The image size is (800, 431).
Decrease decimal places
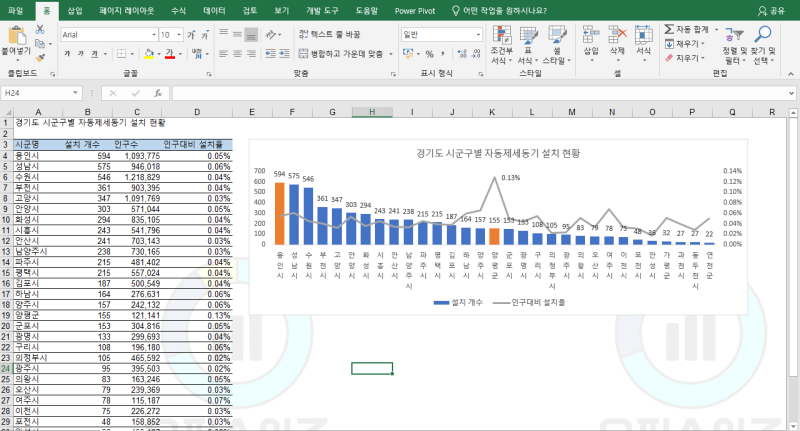point(476,54)
